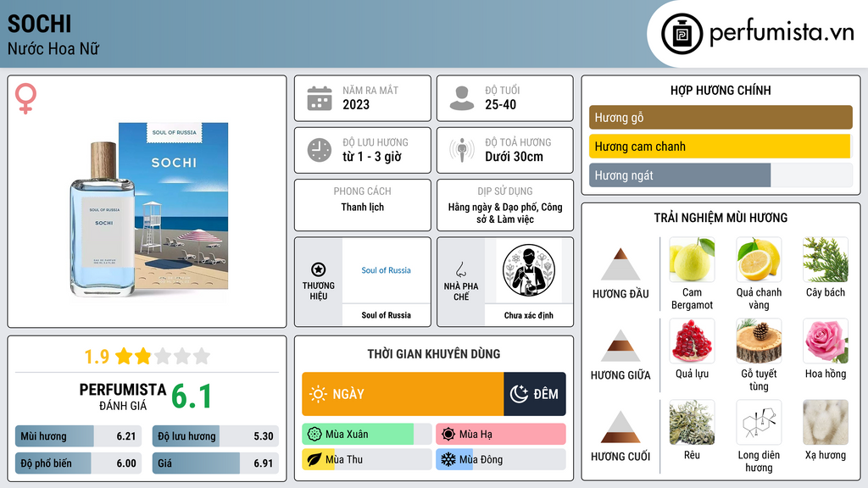Click the age range value 25-40
Screen dimensions: 868x488
coord(500,104)
